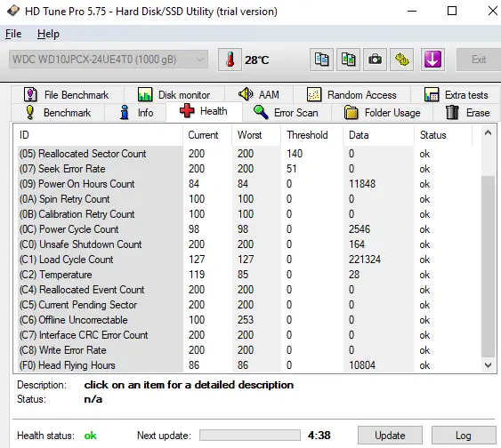This screenshot has width=501, height=448.
Task: Maximize the HD Tune Pro window
Action: (x=452, y=12)
